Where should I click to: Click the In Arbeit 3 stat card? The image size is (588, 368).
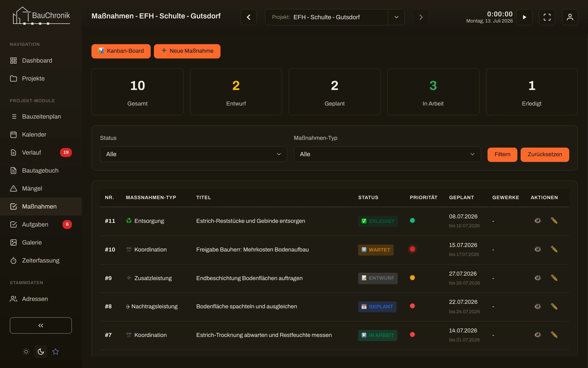point(433,92)
